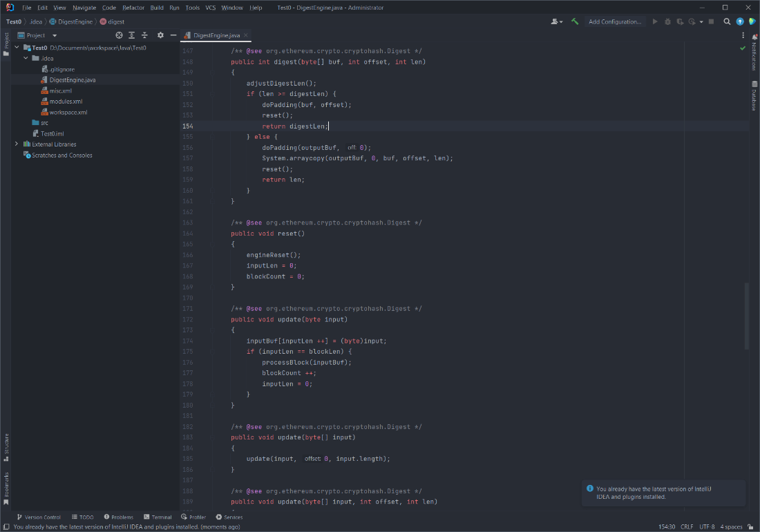Toggle the Terminal tool window
This screenshot has width=760, height=532.
(158, 517)
